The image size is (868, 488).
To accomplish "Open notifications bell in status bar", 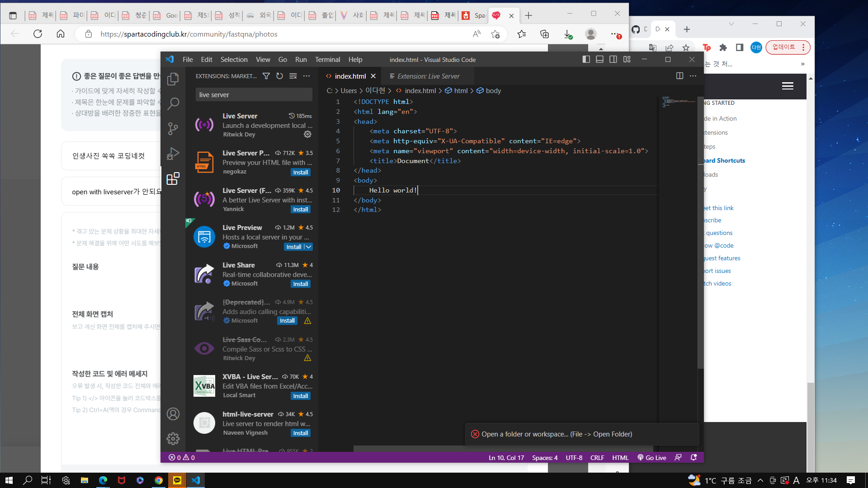I will (693, 457).
